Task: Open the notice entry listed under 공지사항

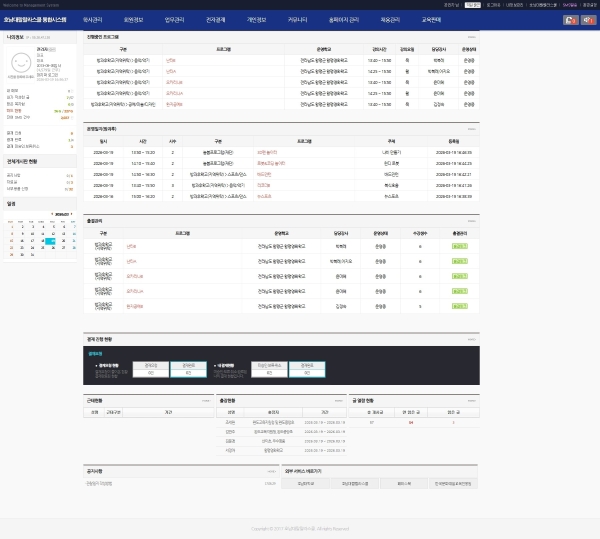Action: 99,484
